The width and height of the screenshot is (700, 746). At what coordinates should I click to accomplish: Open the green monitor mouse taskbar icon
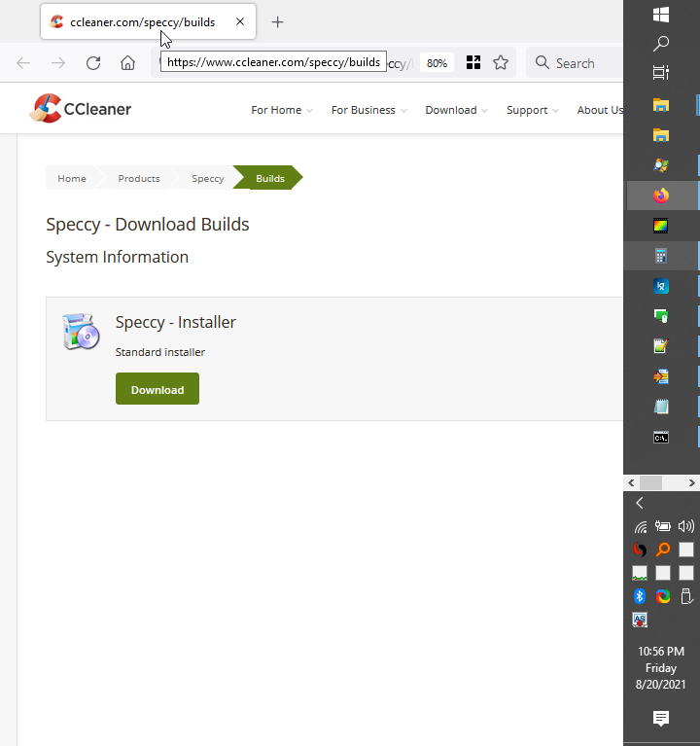click(x=661, y=316)
